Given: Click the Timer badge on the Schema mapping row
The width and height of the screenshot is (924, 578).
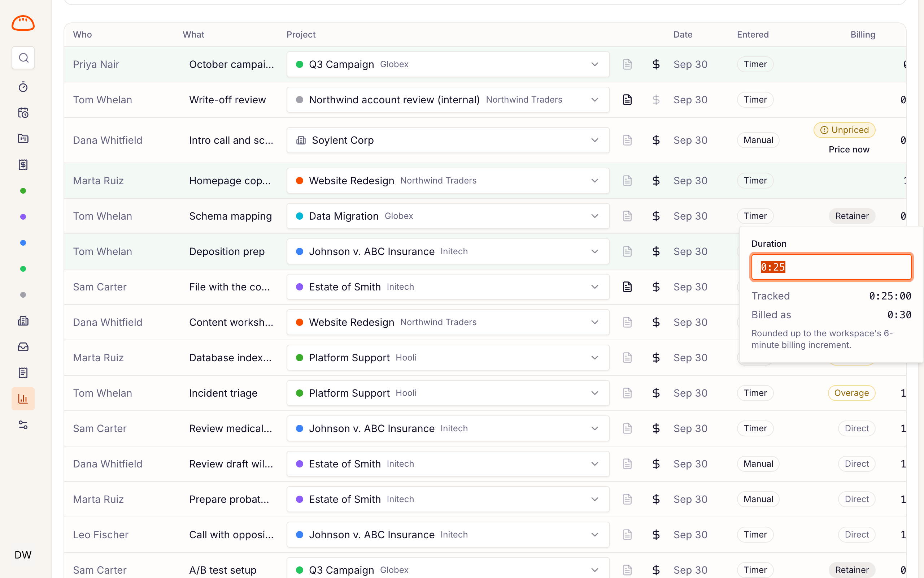Looking at the screenshot, I should point(755,216).
